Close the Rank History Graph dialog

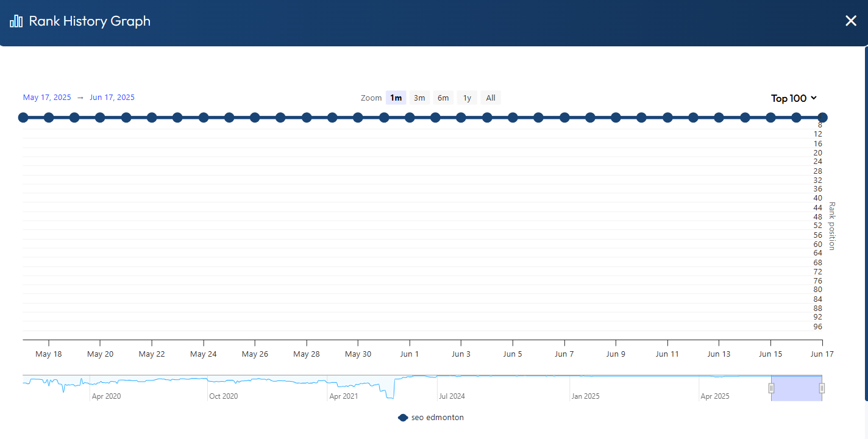(851, 21)
